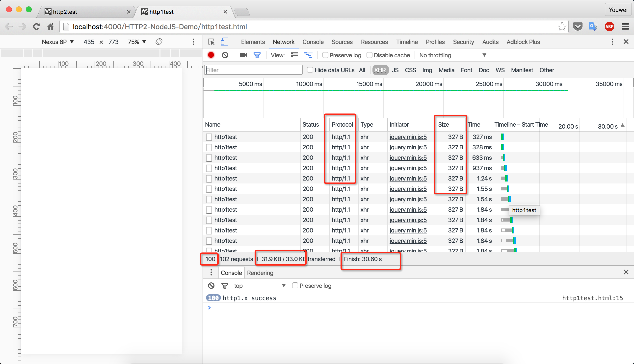Image resolution: width=634 pixels, height=364 pixels.
Task: Open the Adblock Plus extension icon
Action: tap(609, 26)
